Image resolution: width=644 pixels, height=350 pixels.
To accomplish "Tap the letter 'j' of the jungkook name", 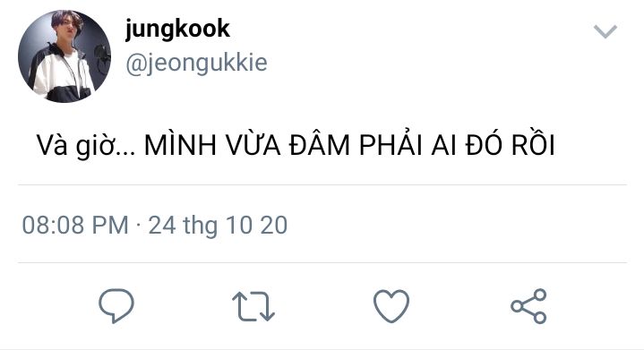I will [129, 30].
